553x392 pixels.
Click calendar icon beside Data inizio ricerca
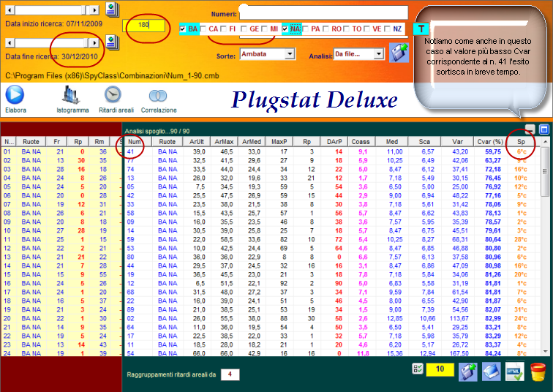pos(112,10)
